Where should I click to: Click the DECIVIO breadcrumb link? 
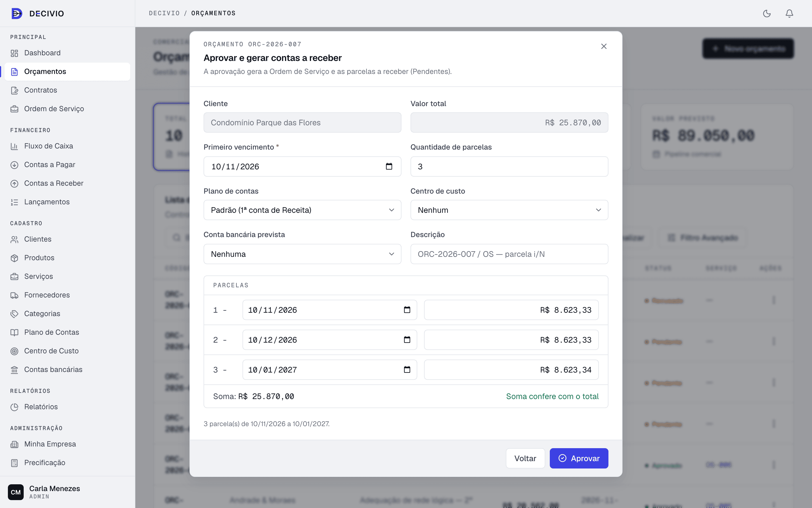tap(164, 13)
